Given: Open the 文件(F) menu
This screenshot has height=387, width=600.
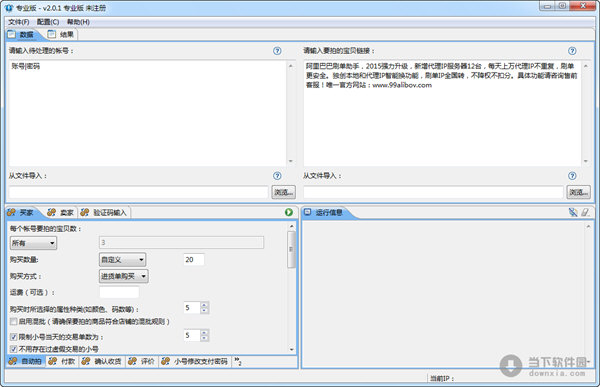Looking at the screenshot, I should [19, 22].
